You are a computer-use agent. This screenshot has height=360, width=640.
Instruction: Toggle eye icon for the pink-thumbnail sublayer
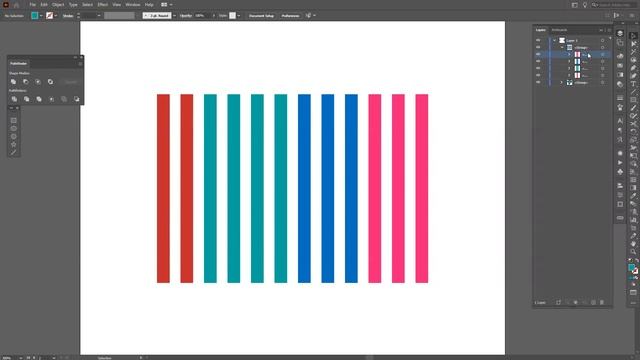538,75
